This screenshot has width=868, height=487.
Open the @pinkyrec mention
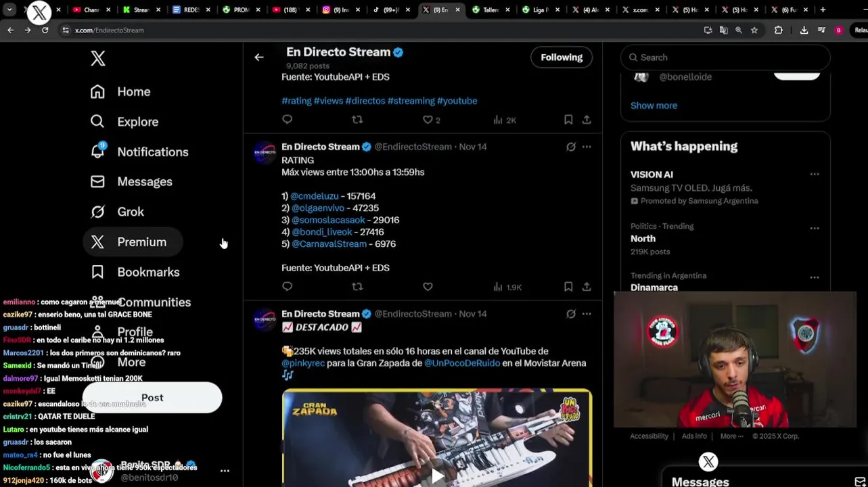(x=303, y=363)
